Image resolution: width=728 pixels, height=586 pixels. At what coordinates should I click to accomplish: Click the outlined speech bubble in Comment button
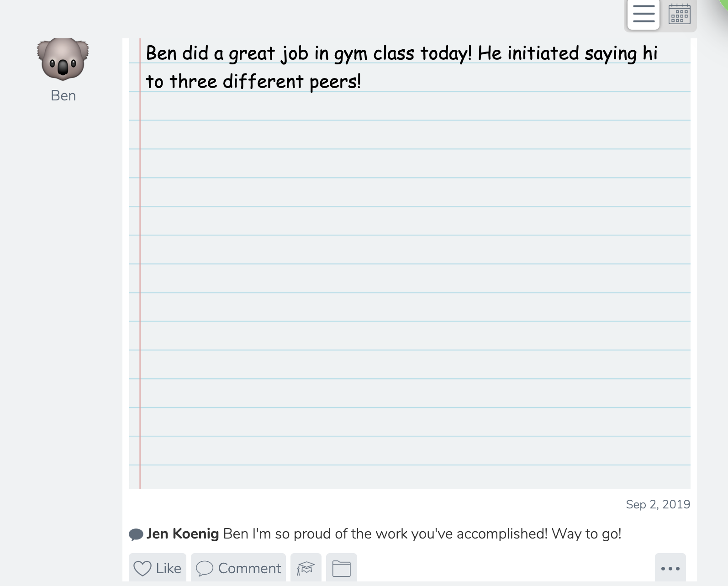205,569
